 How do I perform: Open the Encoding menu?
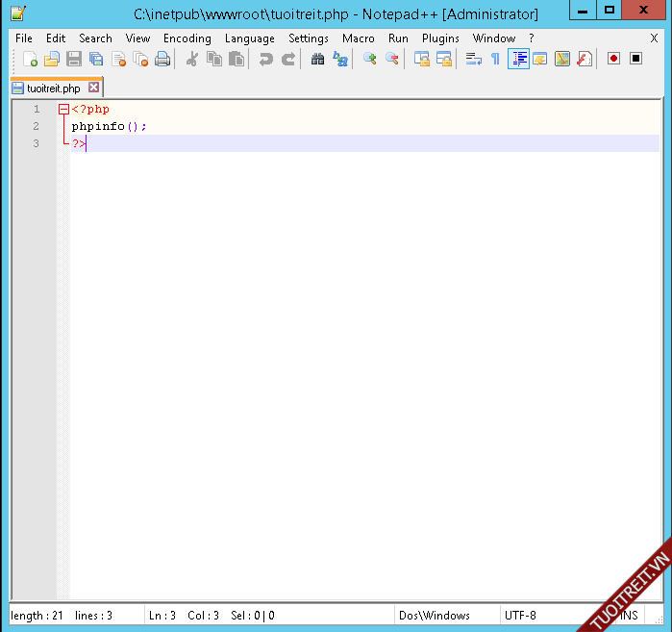(187, 38)
